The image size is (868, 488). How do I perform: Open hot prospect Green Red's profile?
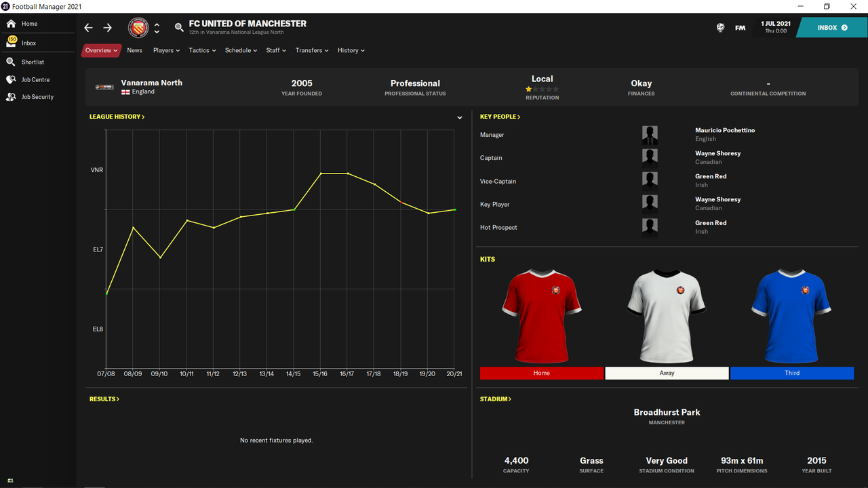[x=711, y=222]
